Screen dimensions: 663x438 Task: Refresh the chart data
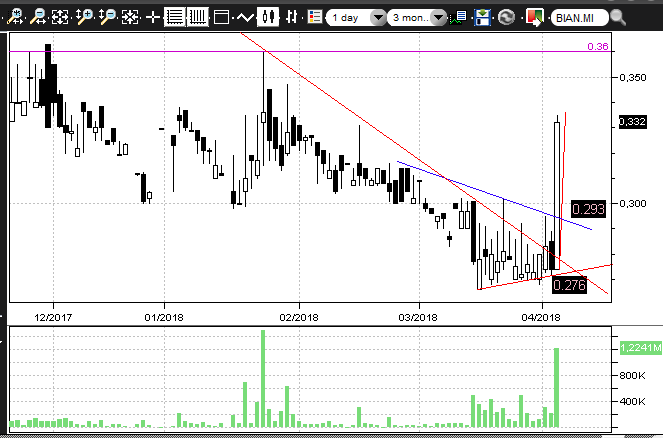pos(506,18)
